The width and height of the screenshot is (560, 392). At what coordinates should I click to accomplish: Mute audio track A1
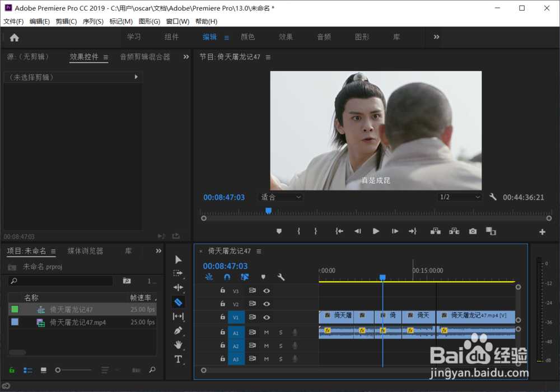pyautogui.click(x=267, y=333)
